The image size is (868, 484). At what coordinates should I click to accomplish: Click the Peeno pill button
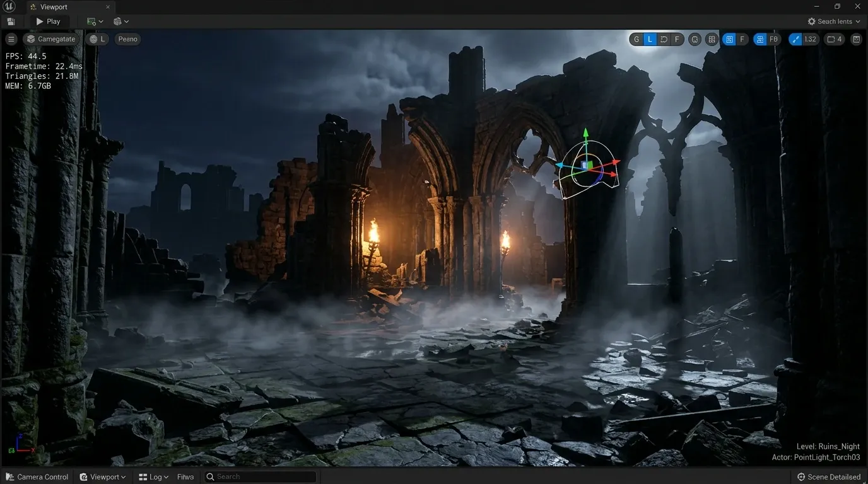click(x=127, y=39)
